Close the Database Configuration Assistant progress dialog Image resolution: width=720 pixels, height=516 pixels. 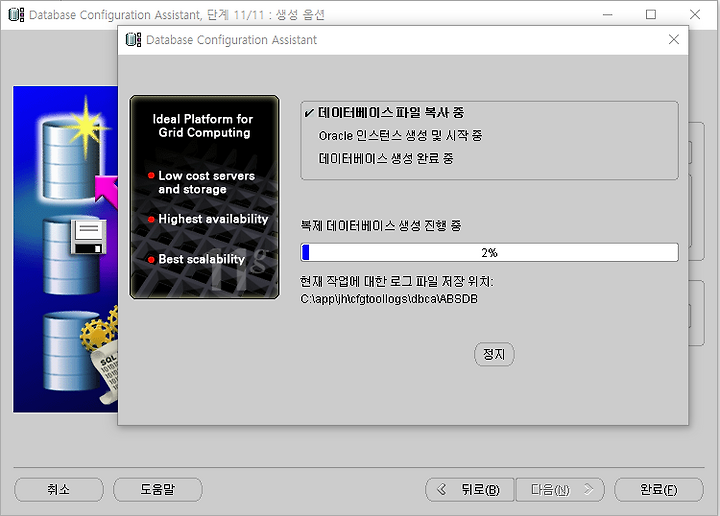tap(674, 39)
